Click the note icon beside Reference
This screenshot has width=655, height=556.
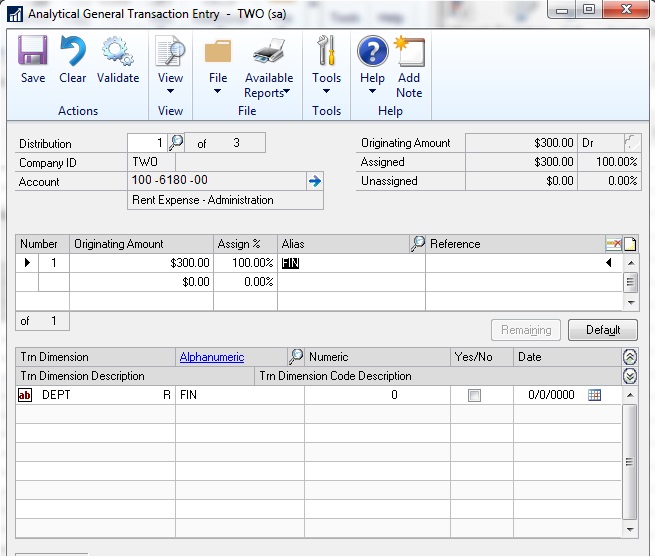[x=630, y=244]
